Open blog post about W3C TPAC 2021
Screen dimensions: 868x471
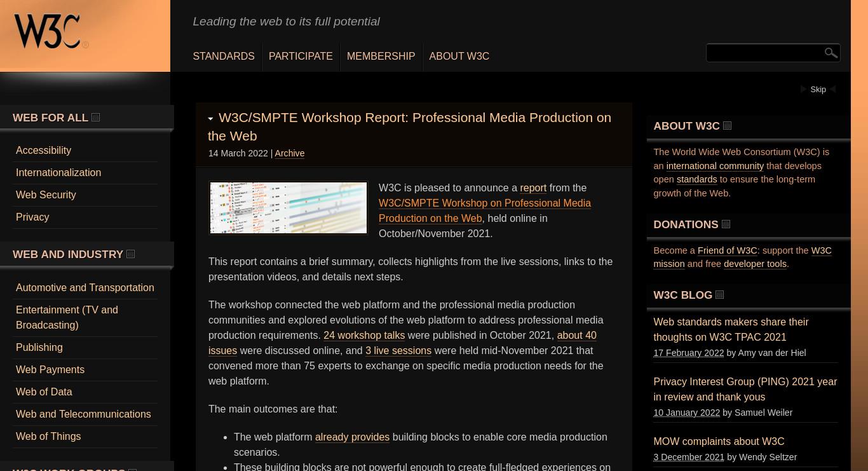click(x=731, y=329)
